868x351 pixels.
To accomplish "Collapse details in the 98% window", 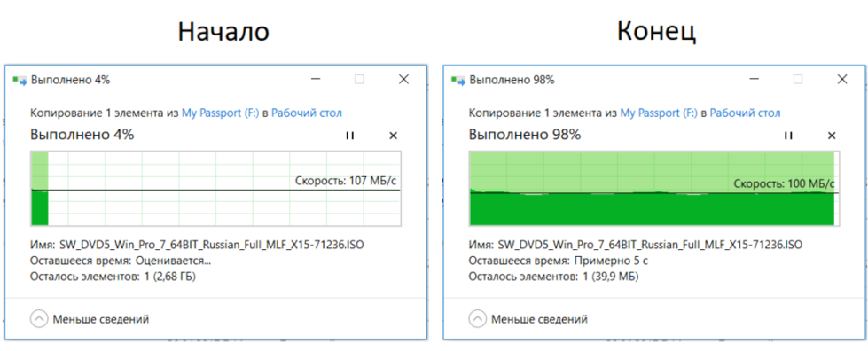I will (x=477, y=319).
